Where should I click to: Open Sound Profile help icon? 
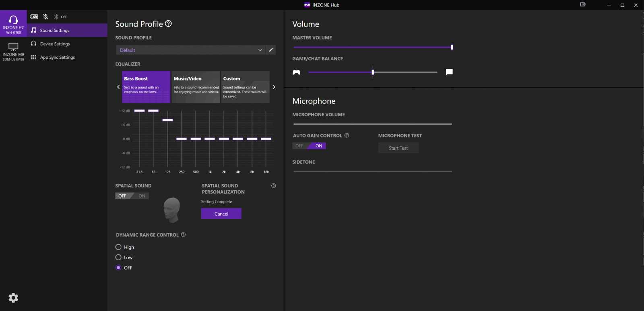pyautogui.click(x=169, y=24)
